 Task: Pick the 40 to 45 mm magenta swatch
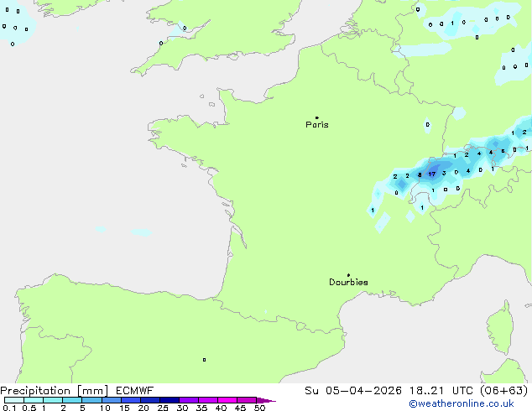point(227,400)
